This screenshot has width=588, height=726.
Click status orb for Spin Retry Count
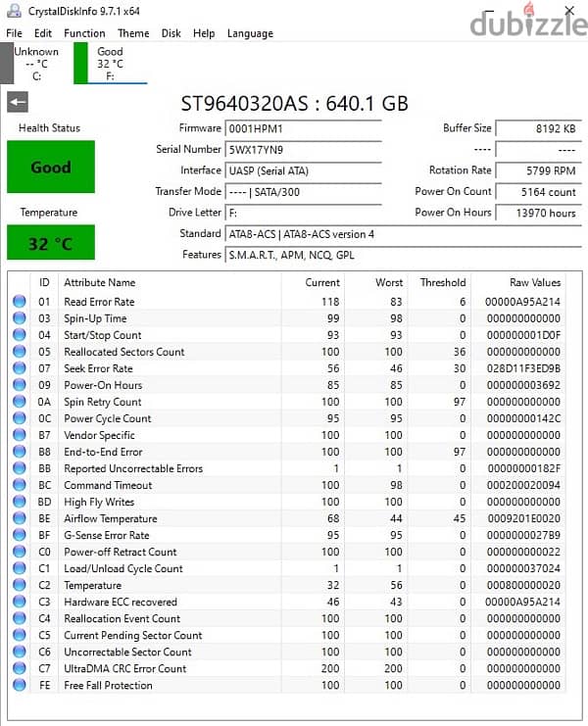pyautogui.click(x=20, y=402)
